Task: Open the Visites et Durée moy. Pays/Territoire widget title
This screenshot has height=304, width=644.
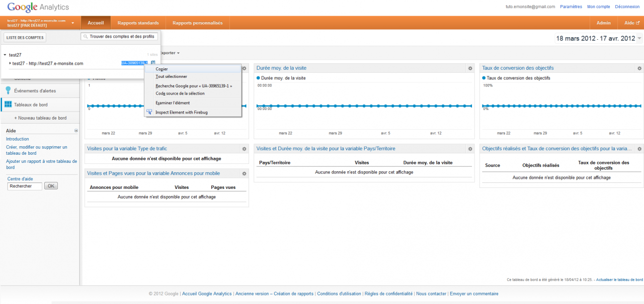Action: (x=326, y=149)
